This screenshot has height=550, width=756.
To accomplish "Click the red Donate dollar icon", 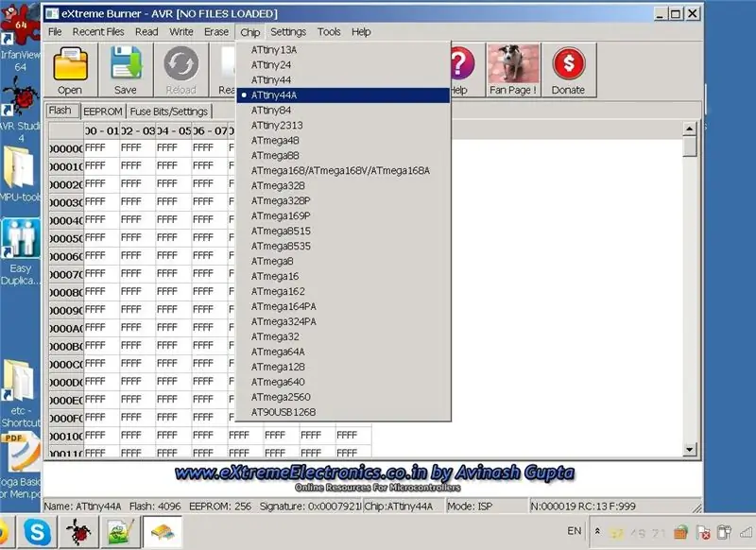I will 569,63.
